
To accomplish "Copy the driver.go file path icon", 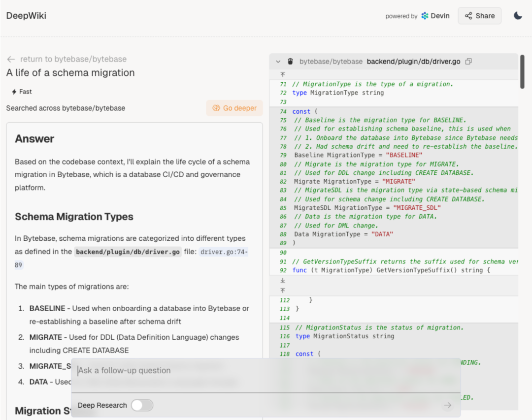I will [468, 62].
